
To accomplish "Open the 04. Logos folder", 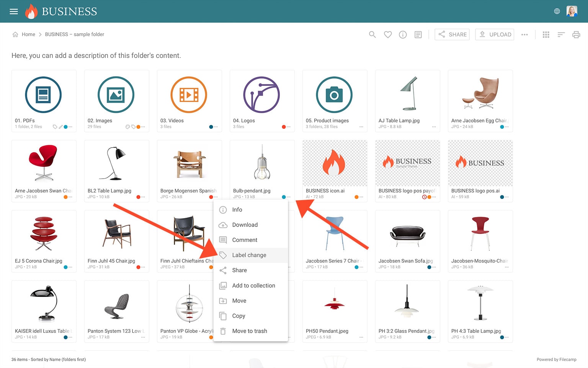I will click(x=262, y=101).
